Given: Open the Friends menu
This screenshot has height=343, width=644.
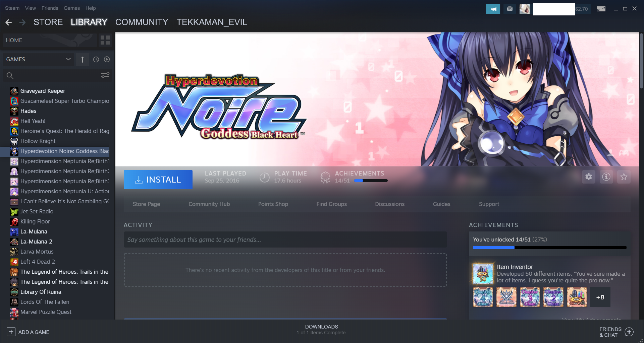Looking at the screenshot, I should click(x=50, y=8).
